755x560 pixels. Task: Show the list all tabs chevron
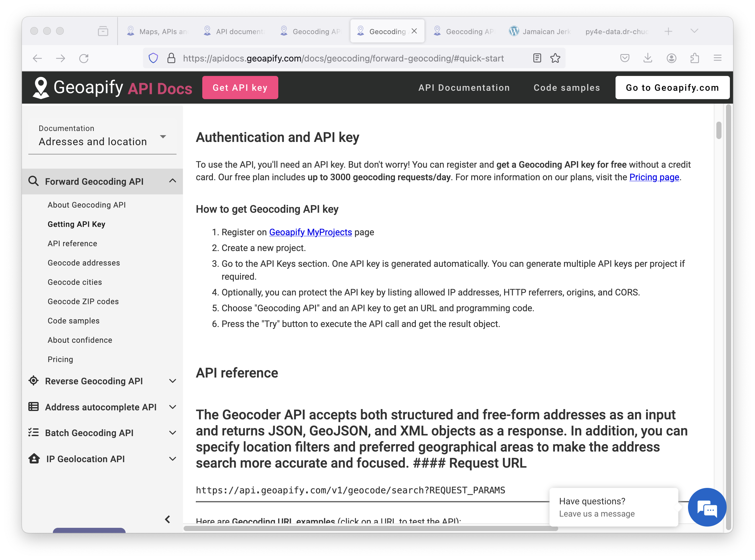click(694, 31)
